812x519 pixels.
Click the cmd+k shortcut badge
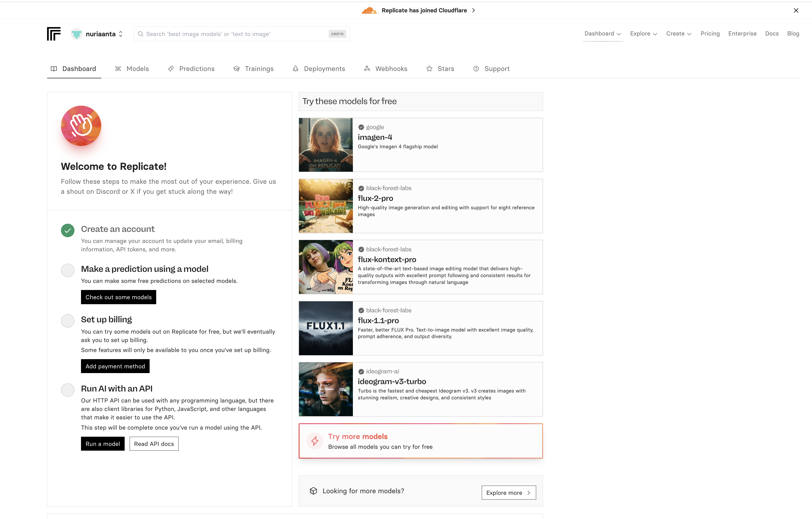click(337, 34)
